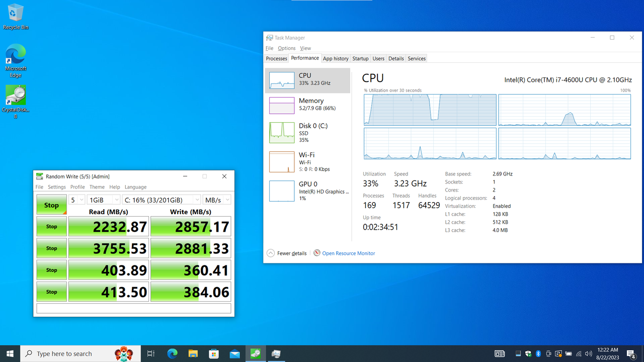Image resolution: width=644 pixels, height=362 pixels.
Task: Open Disk 0 (C:) performance view
Action: pos(307,132)
